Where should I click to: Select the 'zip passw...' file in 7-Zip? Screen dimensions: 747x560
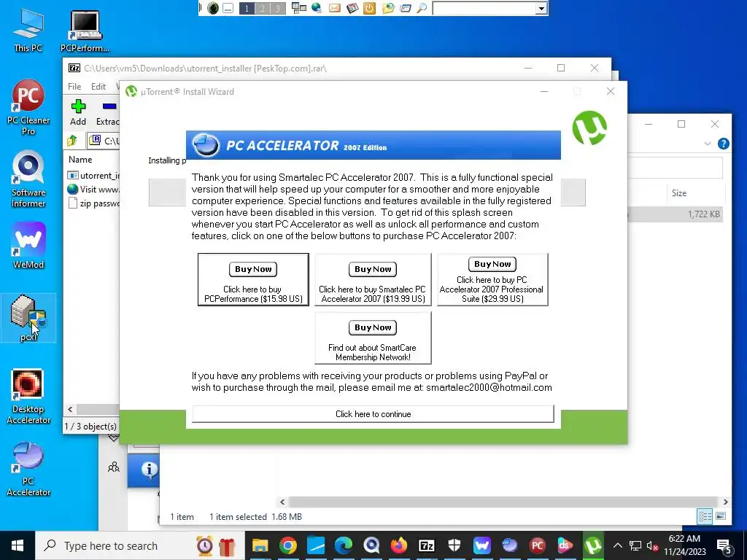click(x=93, y=203)
